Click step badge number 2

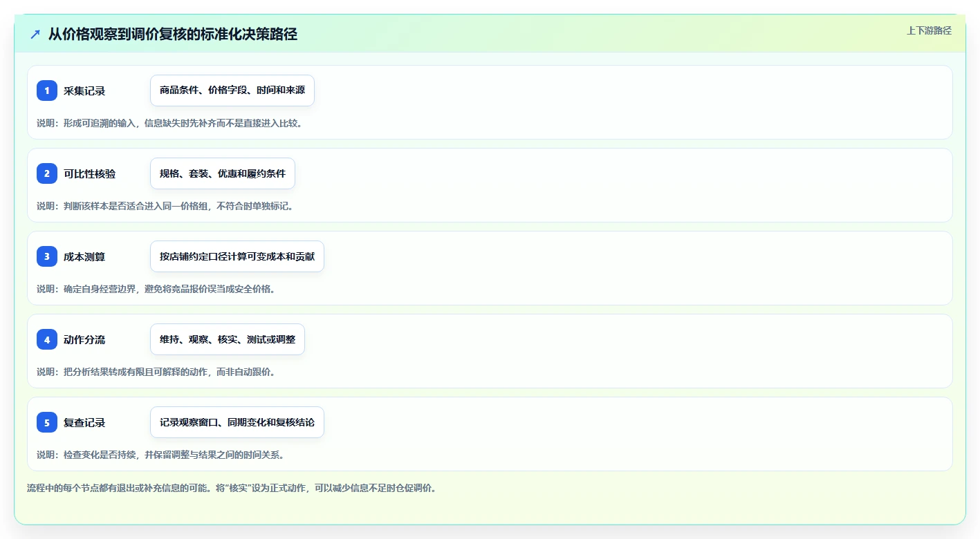click(47, 173)
